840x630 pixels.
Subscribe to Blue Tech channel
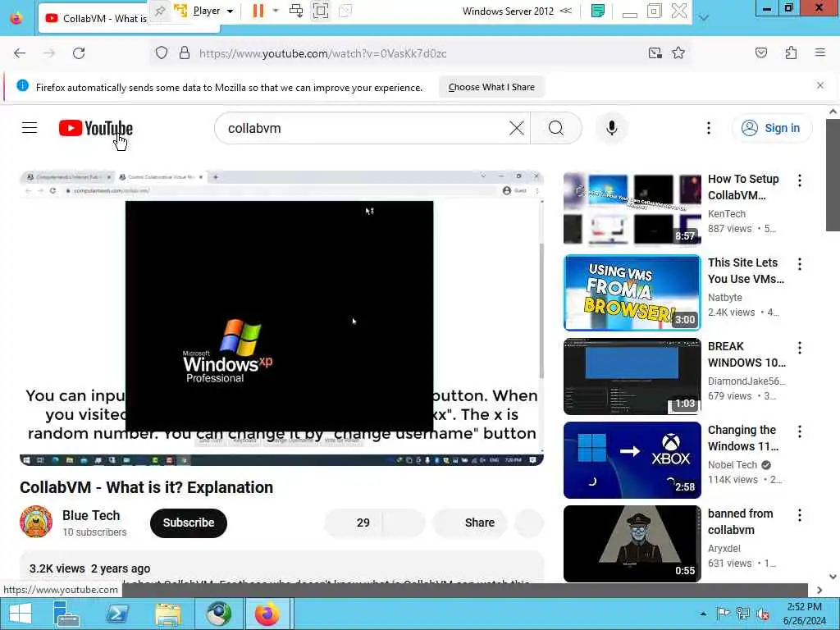pyautogui.click(x=189, y=523)
